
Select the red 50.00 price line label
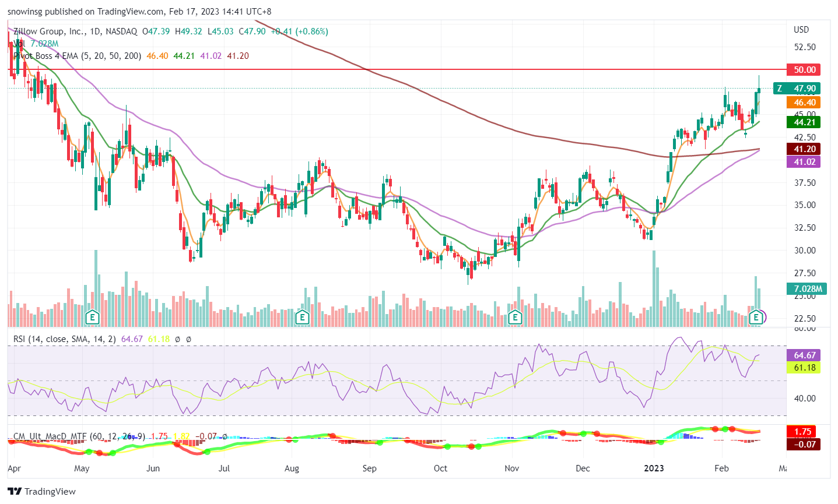click(804, 69)
